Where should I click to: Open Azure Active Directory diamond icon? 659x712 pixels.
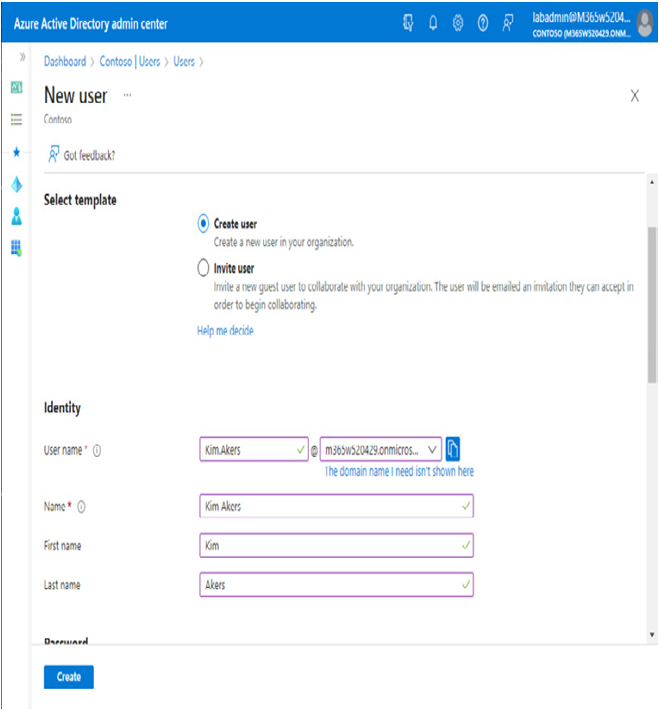coord(17,184)
